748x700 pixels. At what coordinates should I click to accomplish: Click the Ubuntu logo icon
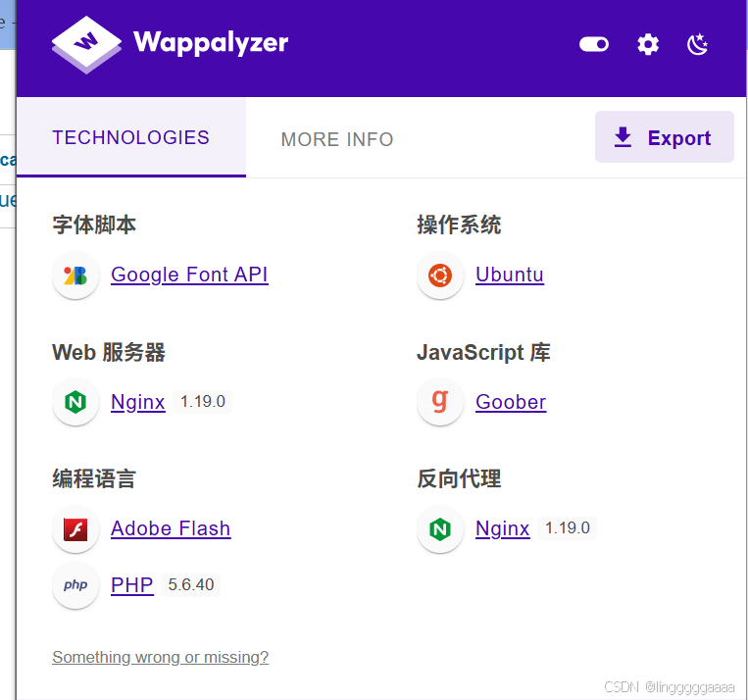point(440,275)
